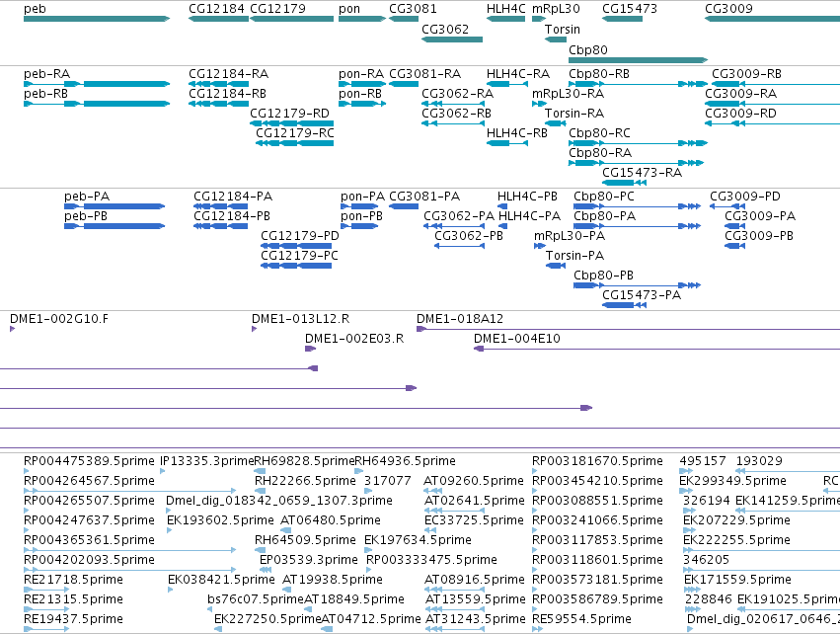This screenshot has height=634, width=840.
Task: Select protein CG15473-PA
Action: (x=642, y=295)
